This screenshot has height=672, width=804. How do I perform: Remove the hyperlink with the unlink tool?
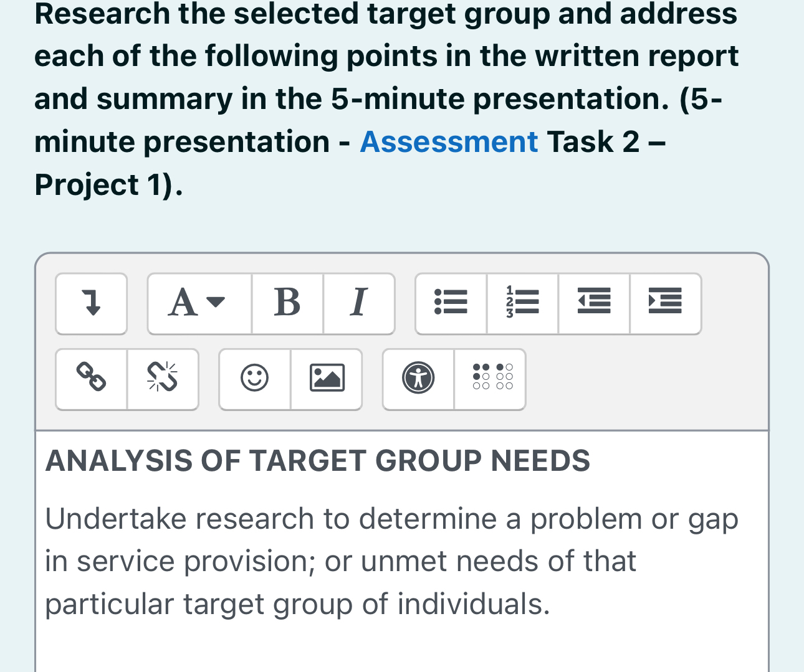tap(163, 379)
